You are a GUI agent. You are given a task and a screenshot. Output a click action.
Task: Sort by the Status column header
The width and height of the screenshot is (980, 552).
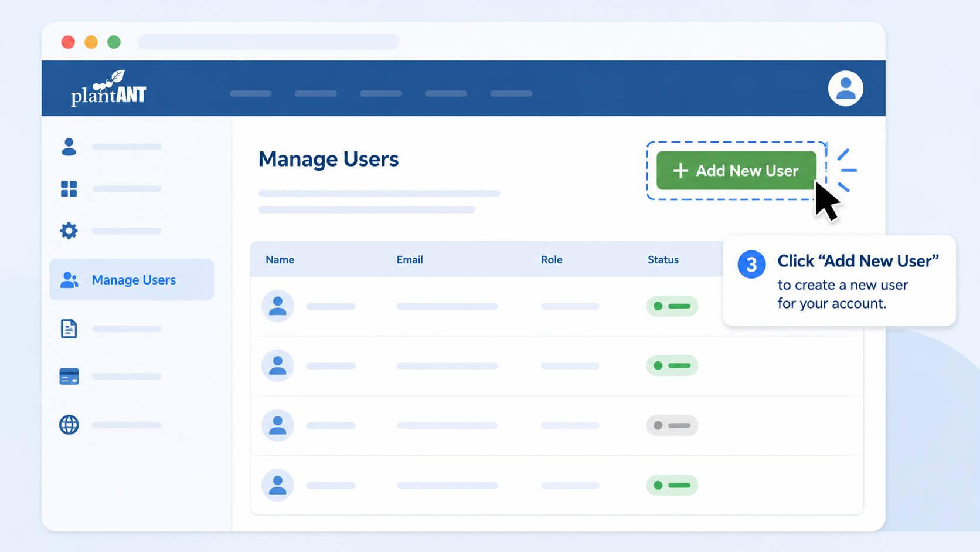click(663, 260)
